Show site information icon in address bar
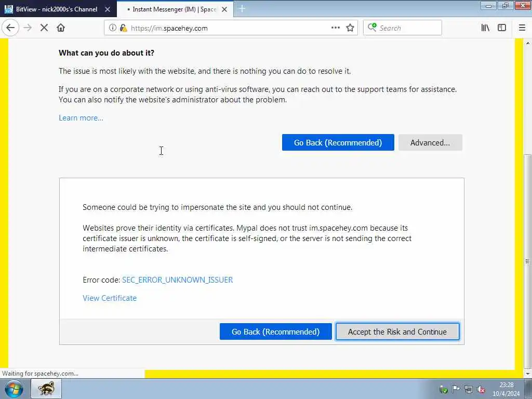Image resolution: width=532 pixels, height=399 pixels. pyautogui.click(x=112, y=28)
